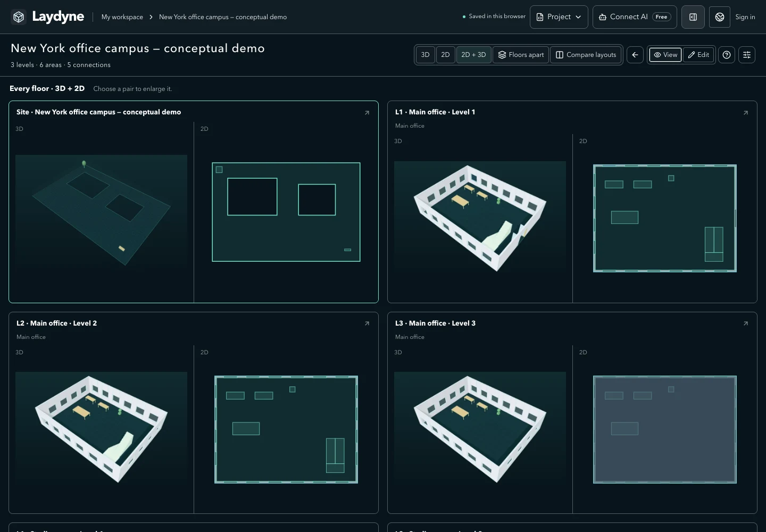Enlarge the L1 Main office Level 1 card
This screenshot has height=532, width=766.
pyautogui.click(x=746, y=112)
